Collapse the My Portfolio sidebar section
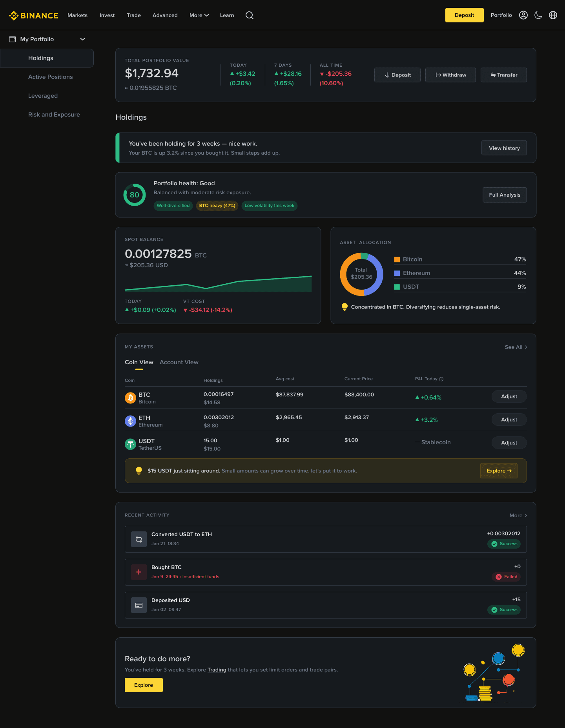Image resolution: width=565 pixels, height=728 pixels. pyautogui.click(x=82, y=39)
